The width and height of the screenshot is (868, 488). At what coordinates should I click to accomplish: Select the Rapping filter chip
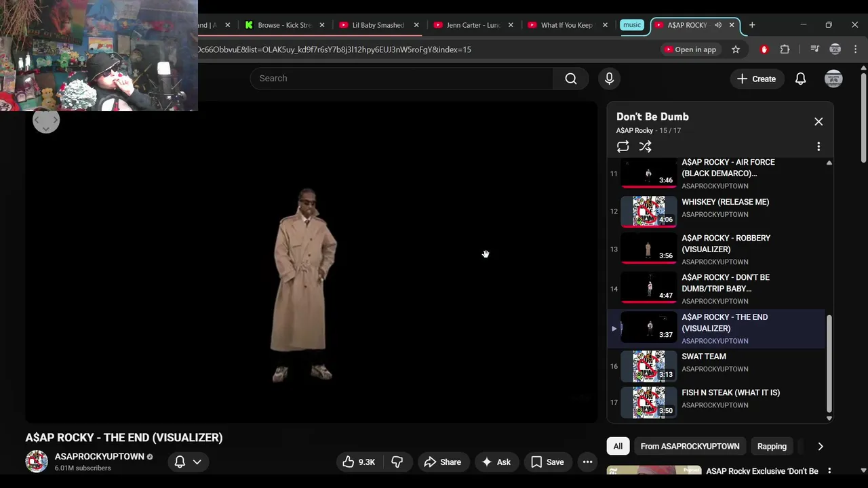point(772,446)
